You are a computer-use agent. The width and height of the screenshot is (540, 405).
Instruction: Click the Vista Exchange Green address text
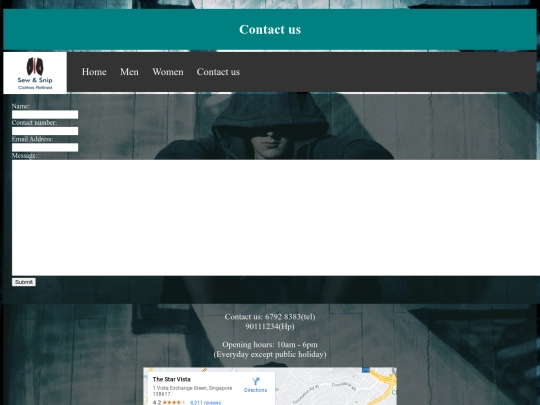pyautogui.click(x=192, y=391)
